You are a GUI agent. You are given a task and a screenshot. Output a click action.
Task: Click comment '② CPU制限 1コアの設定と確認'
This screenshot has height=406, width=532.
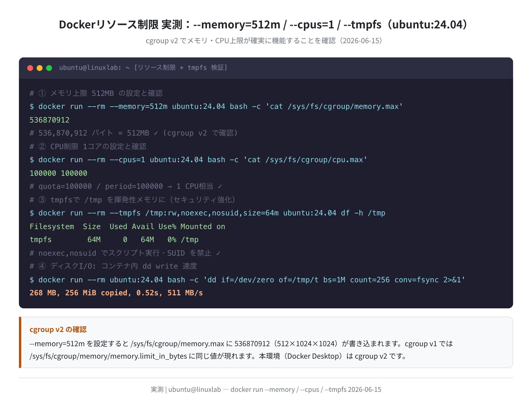pyautogui.click(x=88, y=146)
